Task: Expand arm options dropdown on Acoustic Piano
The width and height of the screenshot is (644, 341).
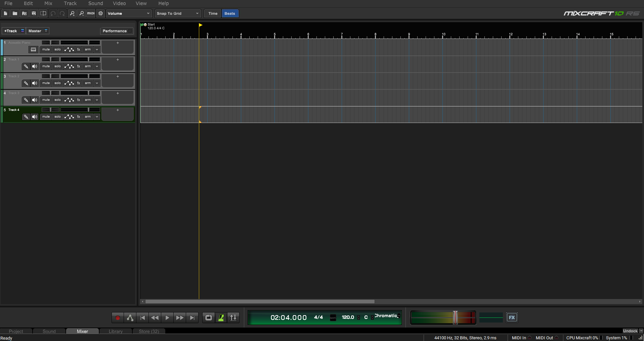Action: 97,49
